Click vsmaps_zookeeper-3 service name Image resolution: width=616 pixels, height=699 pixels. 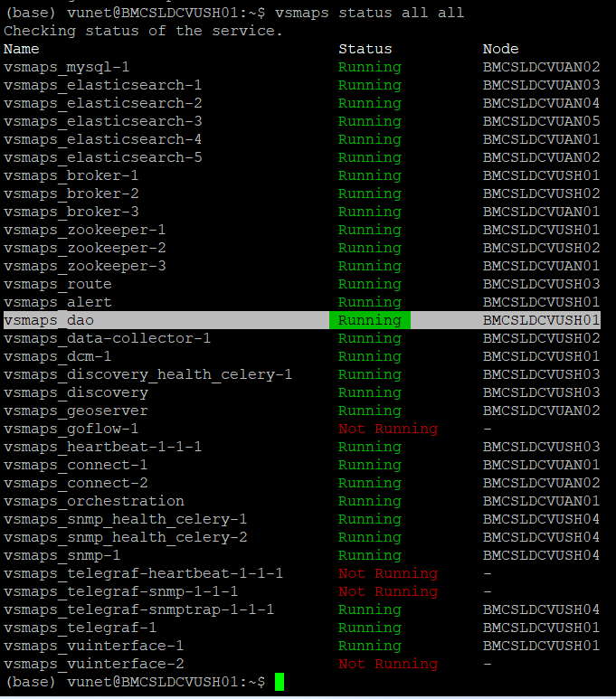[x=85, y=266]
